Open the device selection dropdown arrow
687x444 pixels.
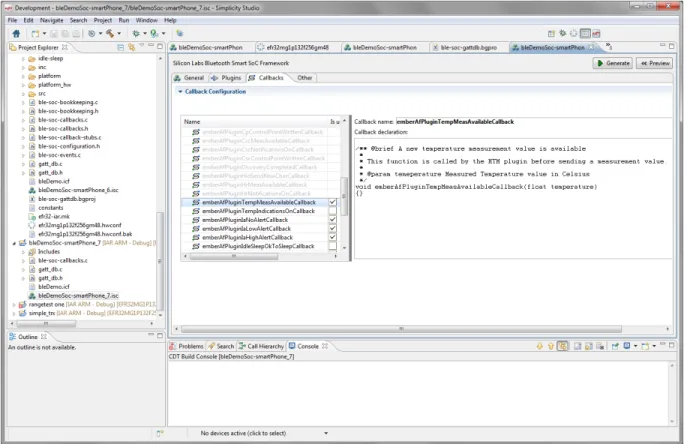point(326,433)
